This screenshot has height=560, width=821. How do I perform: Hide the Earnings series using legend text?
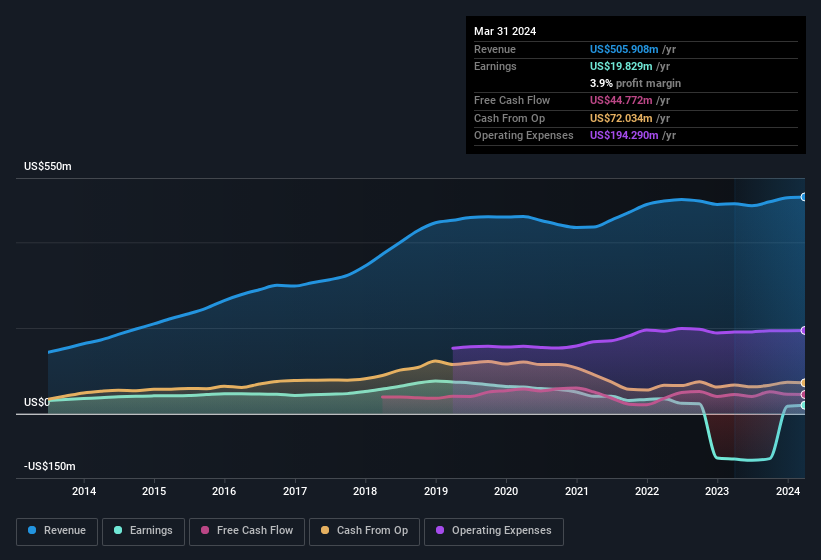(x=151, y=530)
